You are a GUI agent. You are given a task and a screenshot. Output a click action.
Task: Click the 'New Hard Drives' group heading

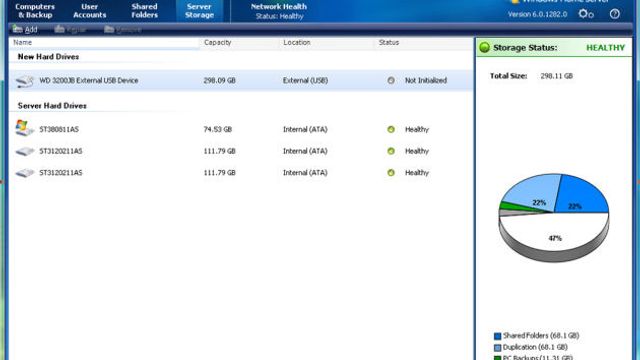[48, 57]
